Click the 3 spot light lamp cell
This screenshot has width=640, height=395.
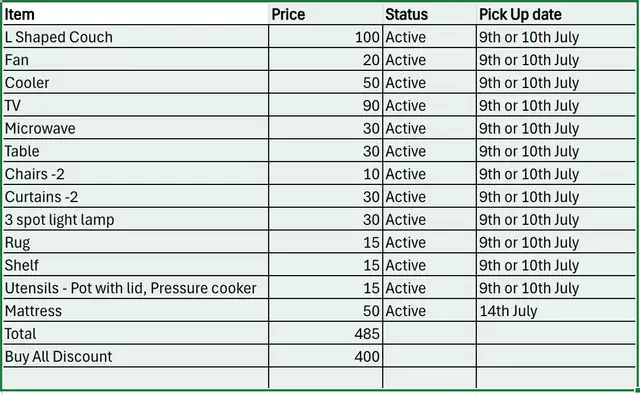pos(136,220)
